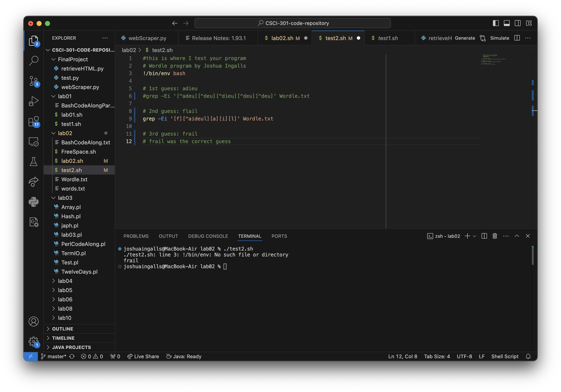Change language mode from Shell Script
The image size is (561, 392).
(x=504, y=356)
